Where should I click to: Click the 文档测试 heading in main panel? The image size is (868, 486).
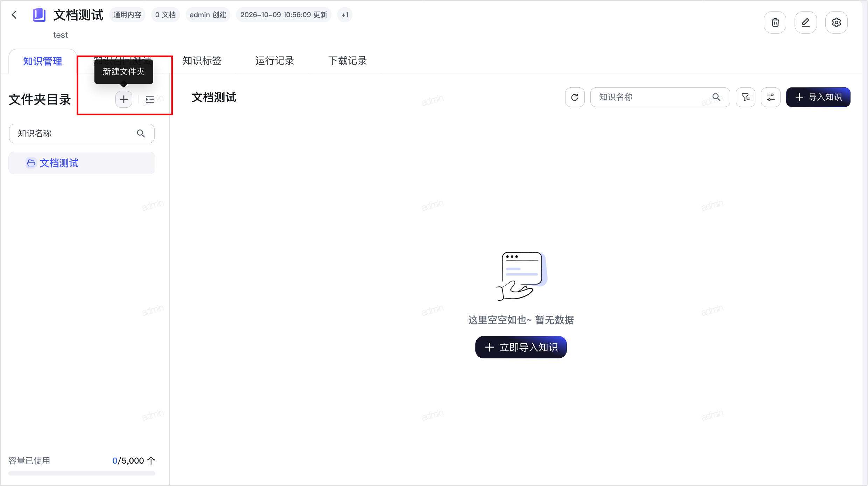coord(214,97)
